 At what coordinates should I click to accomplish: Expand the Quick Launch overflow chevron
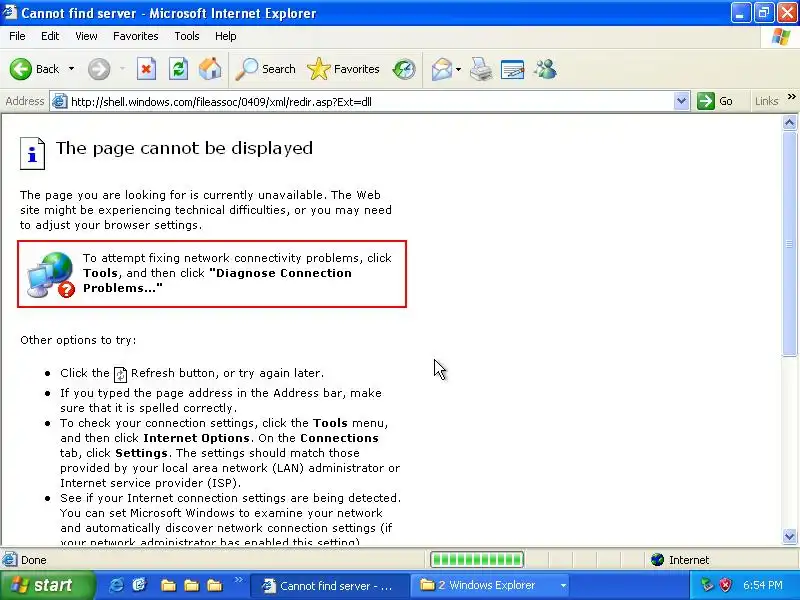[238, 579]
